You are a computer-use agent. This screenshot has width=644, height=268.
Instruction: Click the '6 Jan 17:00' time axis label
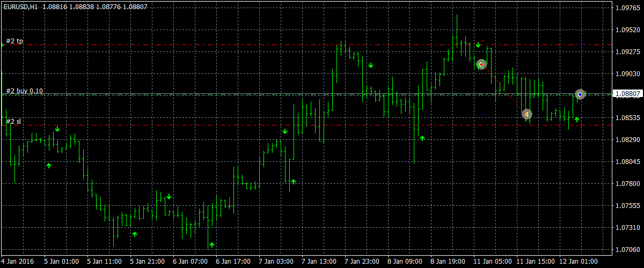pyautogui.click(x=233, y=262)
